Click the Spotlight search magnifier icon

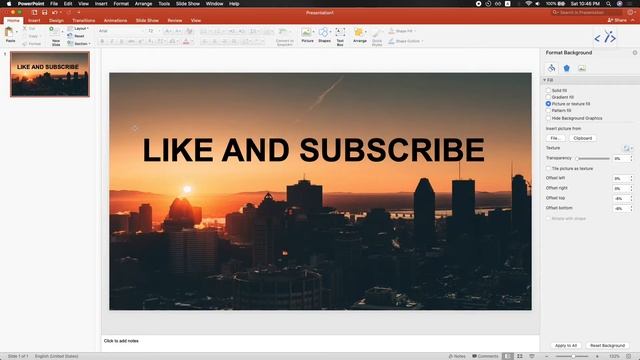pyautogui.click(x=609, y=4)
